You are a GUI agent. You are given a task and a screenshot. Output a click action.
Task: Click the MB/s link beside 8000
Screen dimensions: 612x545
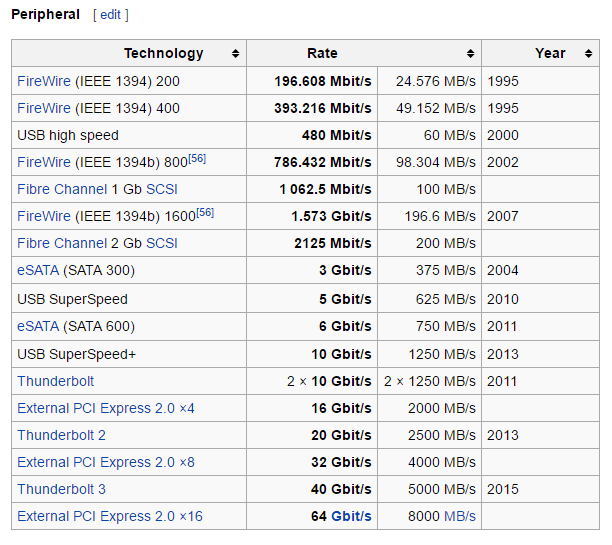click(459, 517)
